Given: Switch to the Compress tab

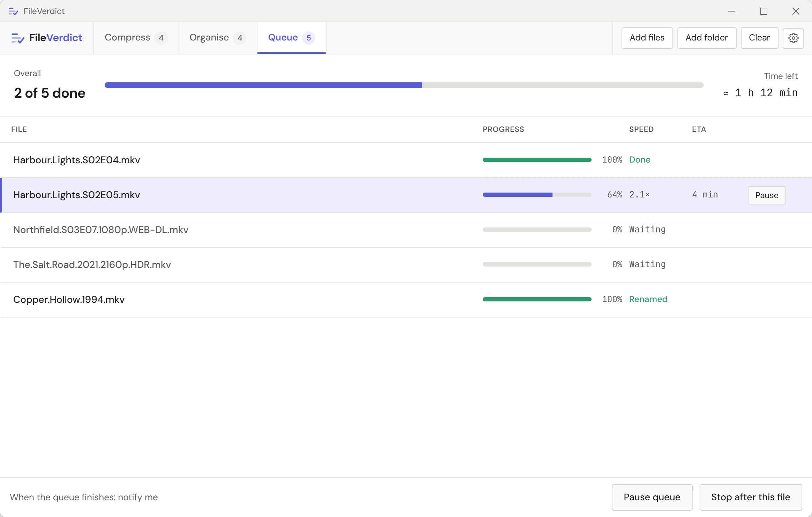Looking at the screenshot, I should (136, 38).
